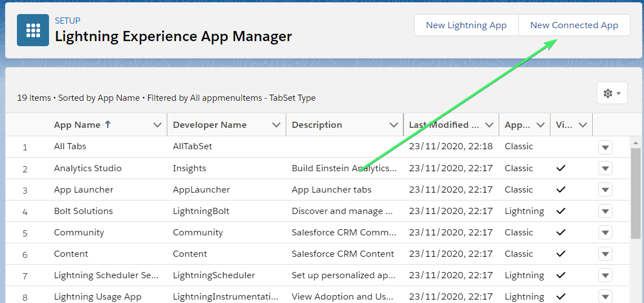Click the LightningScheduler developer name
The height and width of the screenshot is (303, 644).
214,275
